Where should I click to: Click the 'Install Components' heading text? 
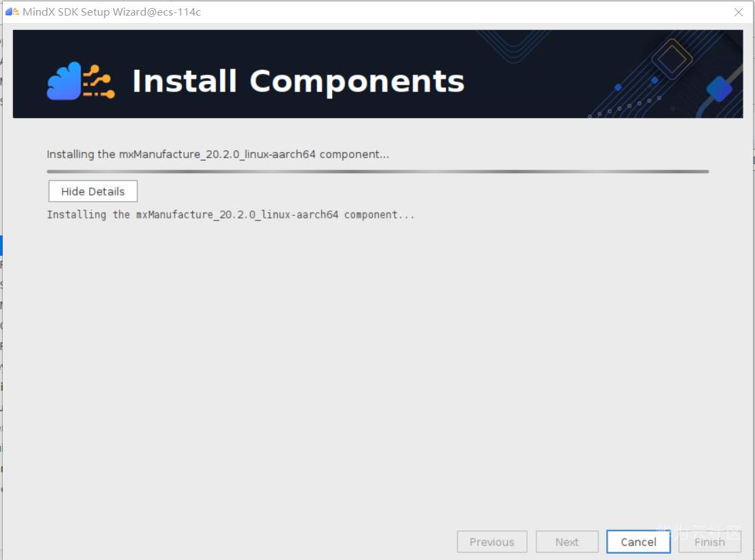[298, 81]
